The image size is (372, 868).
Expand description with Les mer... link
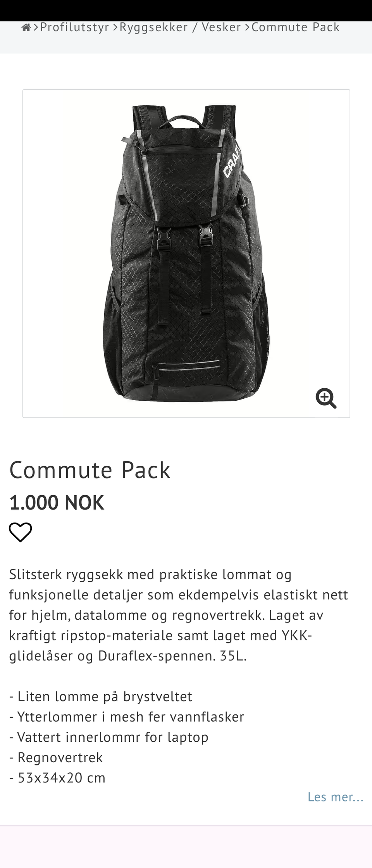(x=336, y=797)
